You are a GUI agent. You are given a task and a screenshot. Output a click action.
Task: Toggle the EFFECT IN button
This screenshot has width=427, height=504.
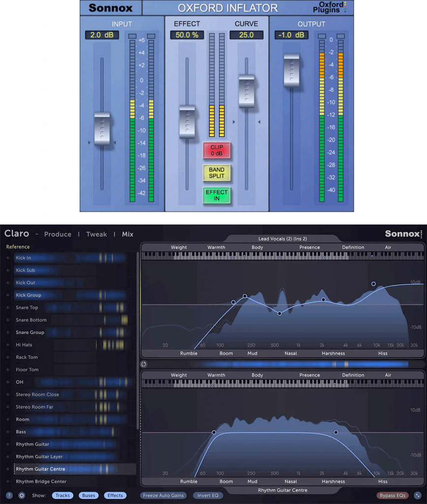click(216, 195)
